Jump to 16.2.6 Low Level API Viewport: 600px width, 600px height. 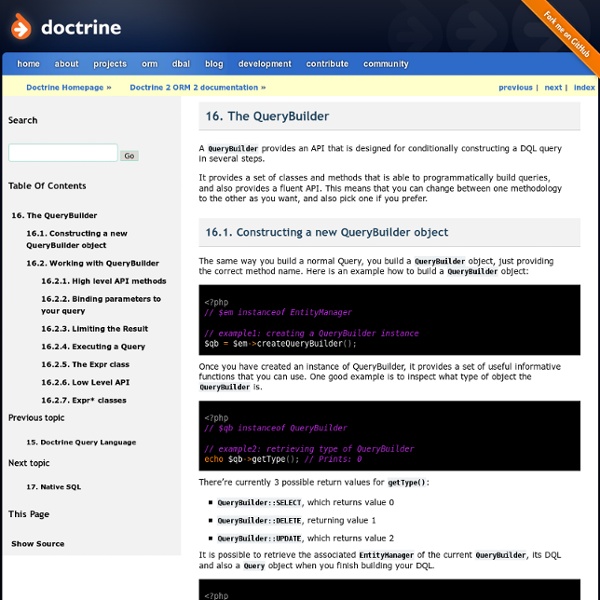[85, 382]
